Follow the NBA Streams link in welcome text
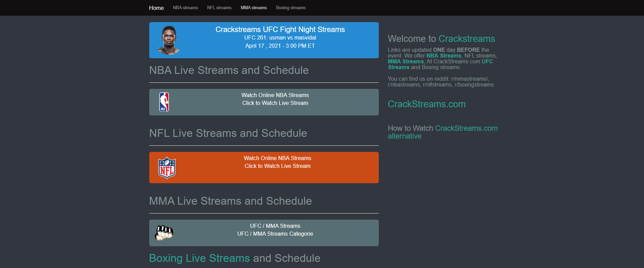Viewport: 644px width, 268px height. [x=444, y=56]
